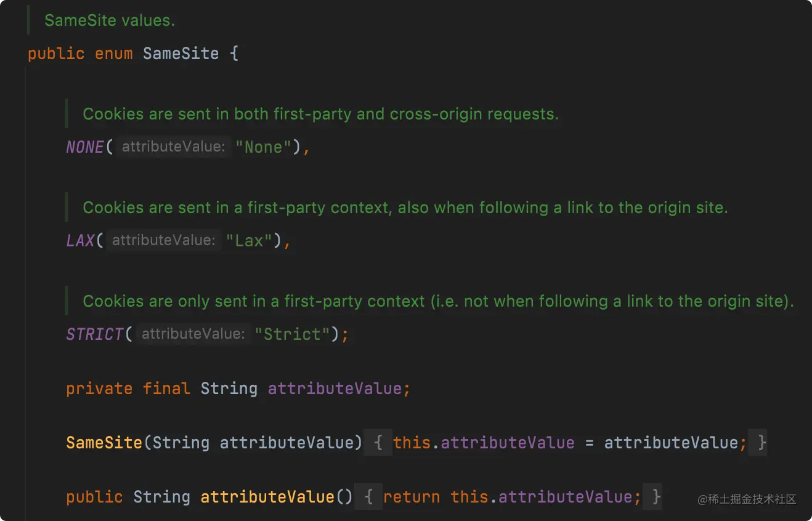The width and height of the screenshot is (812, 521).
Task: Click the "Lax" string literal
Action: pyautogui.click(x=249, y=240)
